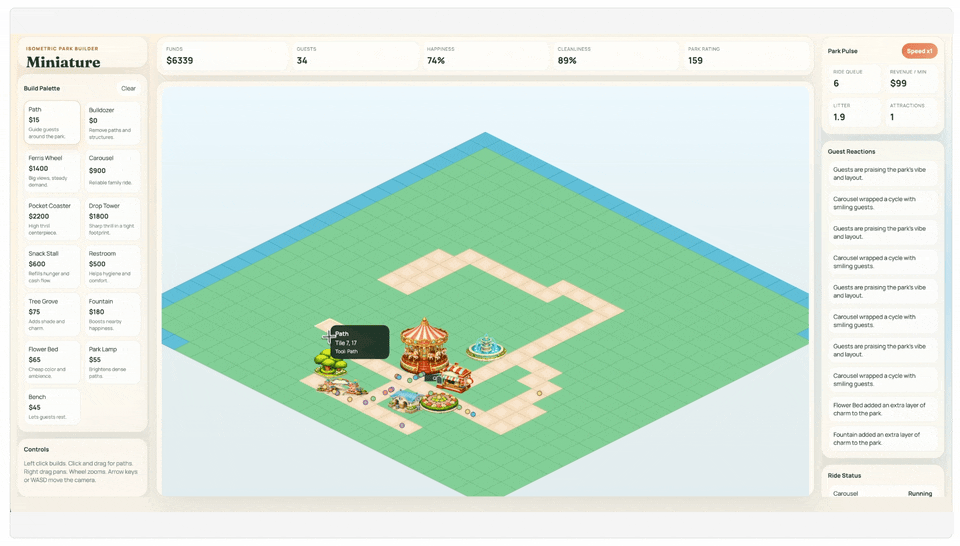Select the Bulldozer tool
Screen dimensions: 960x546
[112, 122]
